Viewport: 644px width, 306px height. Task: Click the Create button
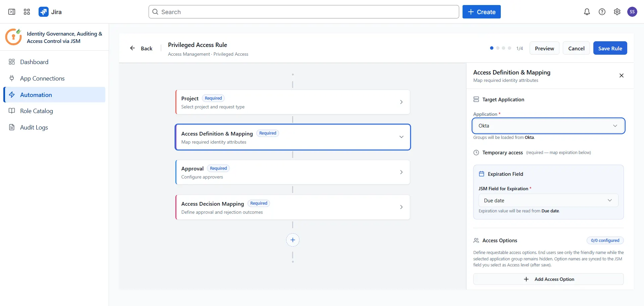(482, 12)
